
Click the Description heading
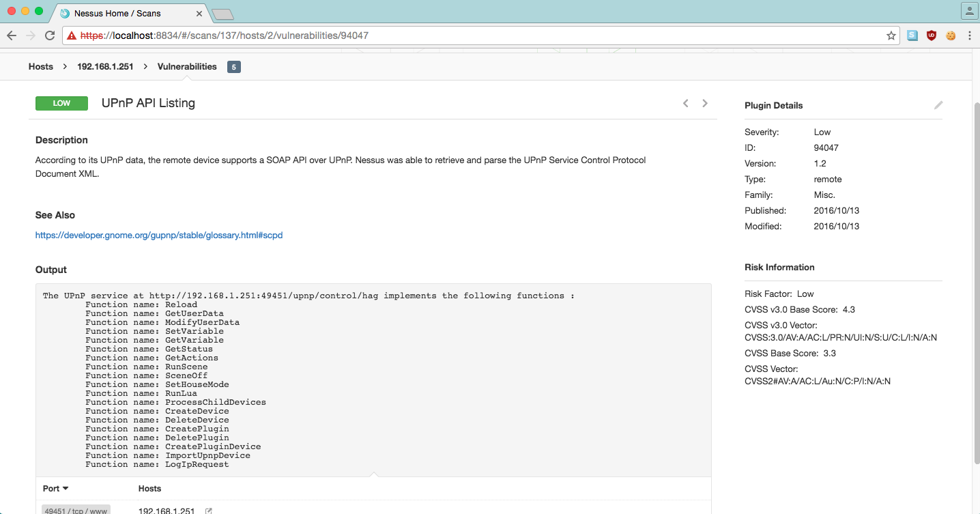point(61,140)
